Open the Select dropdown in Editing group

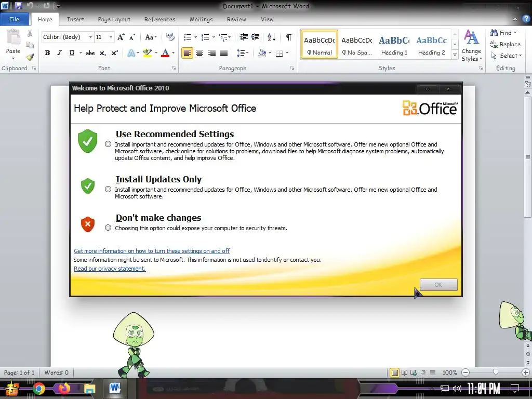pos(506,56)
